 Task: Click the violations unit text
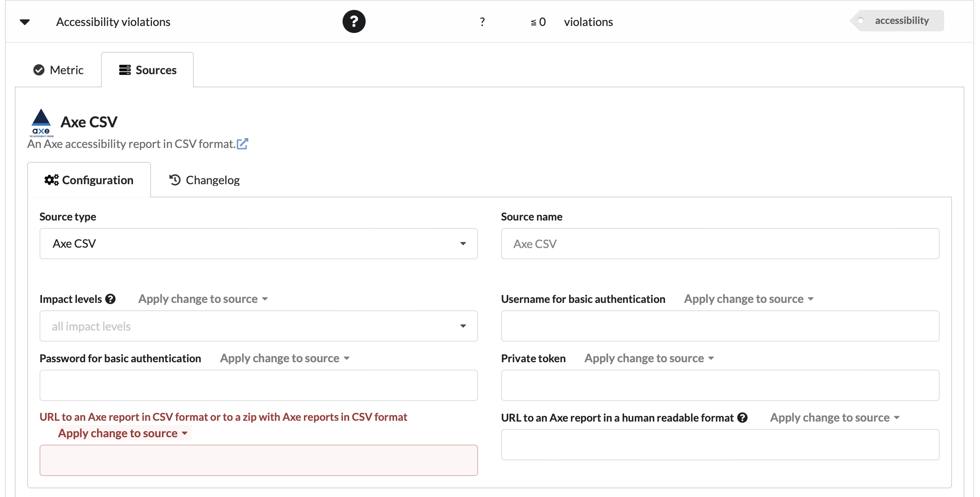pyautogui.click(x=588, y=22)
